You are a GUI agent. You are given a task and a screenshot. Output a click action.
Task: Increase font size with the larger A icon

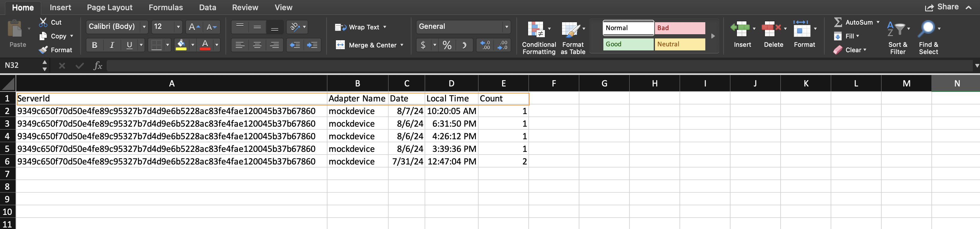(194, 27)
